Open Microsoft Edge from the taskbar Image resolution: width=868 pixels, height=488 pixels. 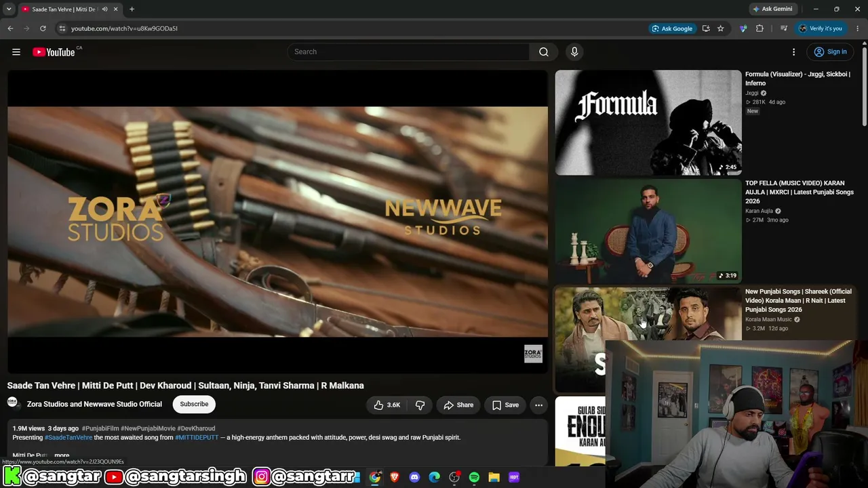(x=435, y=477)
